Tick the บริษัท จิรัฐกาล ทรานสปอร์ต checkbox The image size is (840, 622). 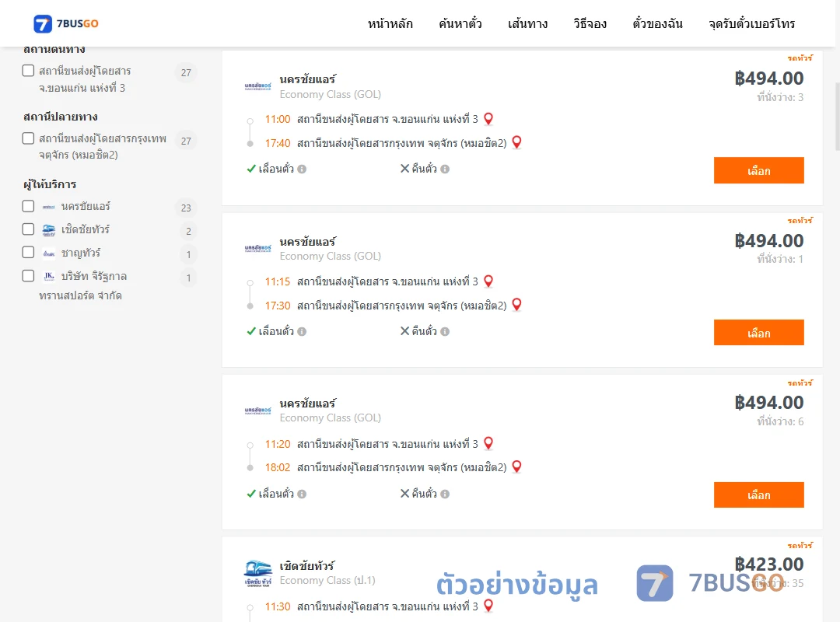click(x=29, y=276)
